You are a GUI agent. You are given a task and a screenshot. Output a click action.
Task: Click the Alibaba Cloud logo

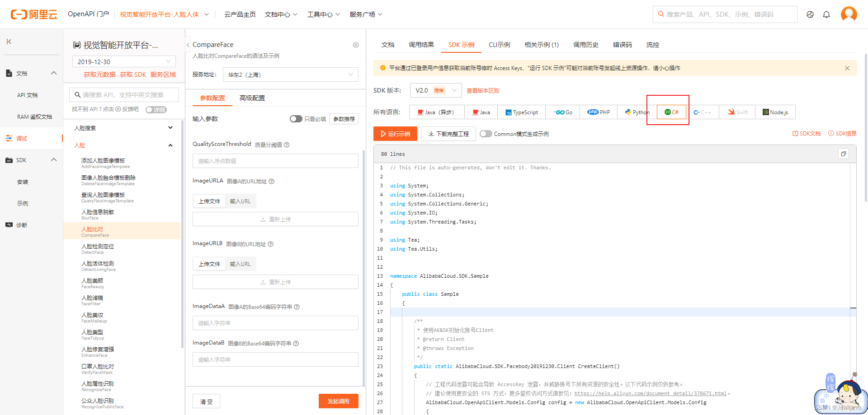(x=34, y=14)
